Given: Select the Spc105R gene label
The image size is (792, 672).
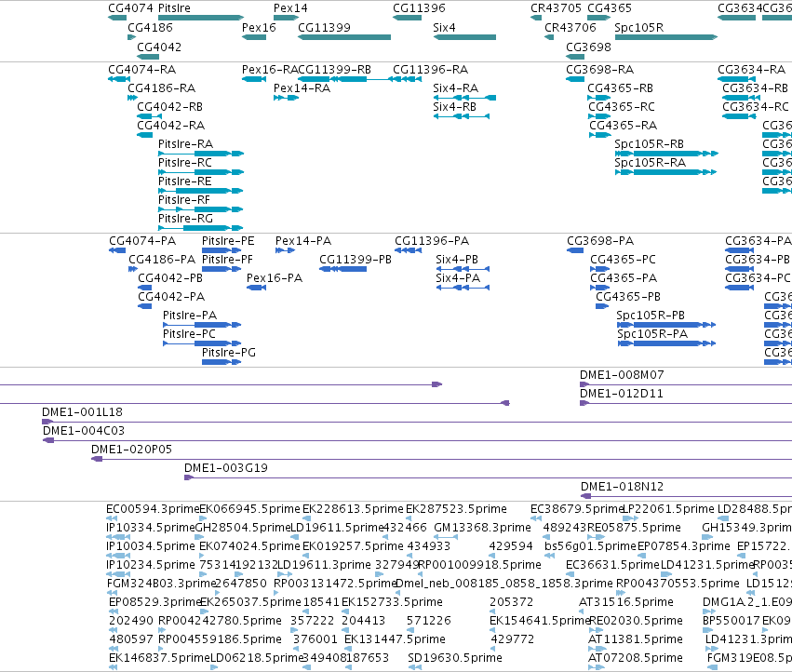Looking at the screenshot, I should click(639, 27).
